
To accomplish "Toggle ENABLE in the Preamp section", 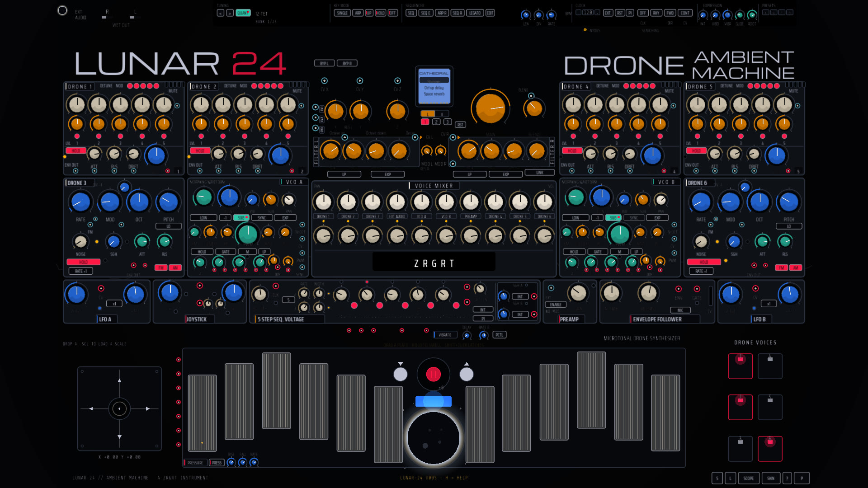I will coord(556,305).
